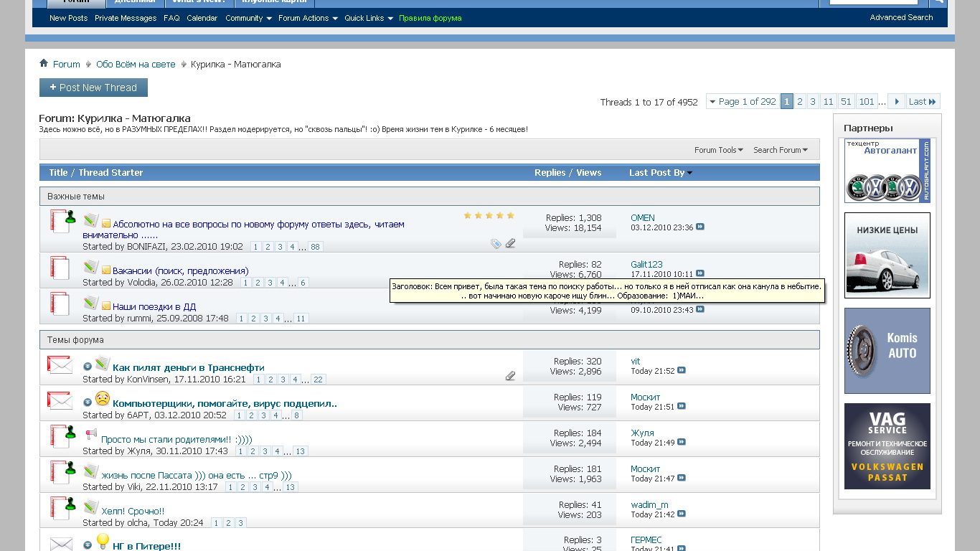
Task: Open the Forum Tools dropdown
Action: pos(718,150)
